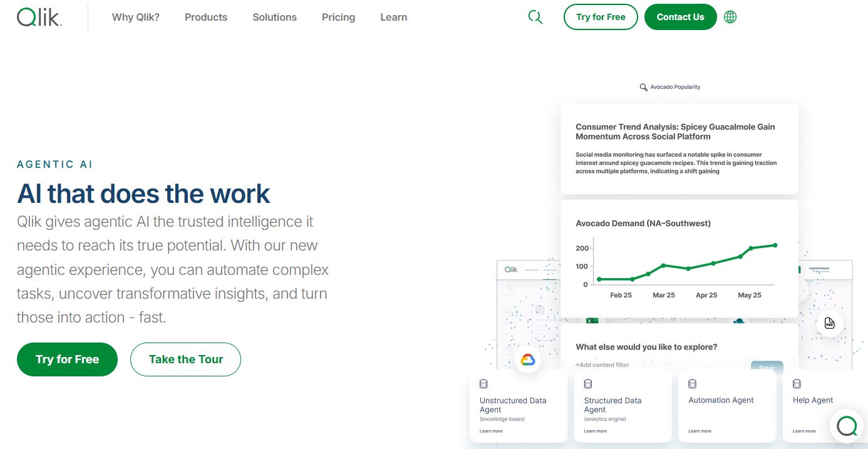868x449 pixels.
Task: Open the Products menu
Action: click(205, 17)
